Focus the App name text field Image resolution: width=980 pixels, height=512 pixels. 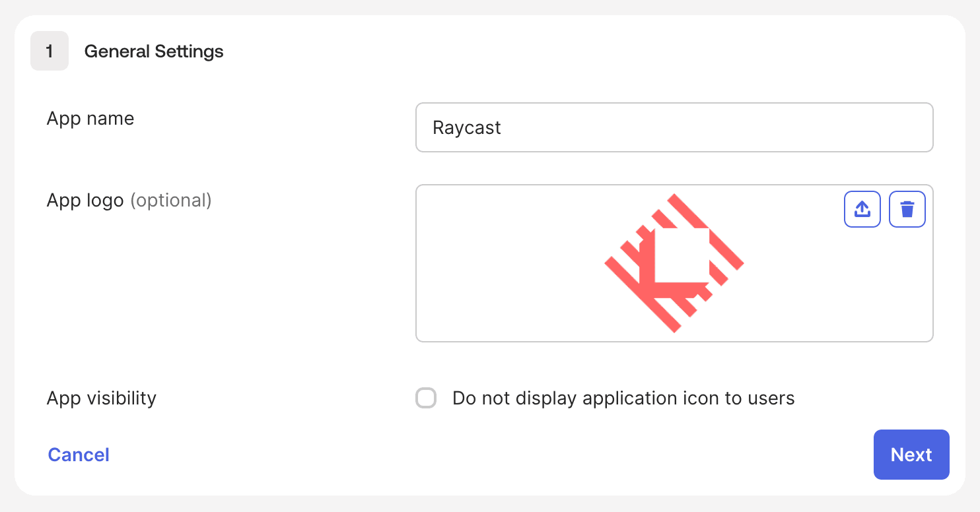674,127
